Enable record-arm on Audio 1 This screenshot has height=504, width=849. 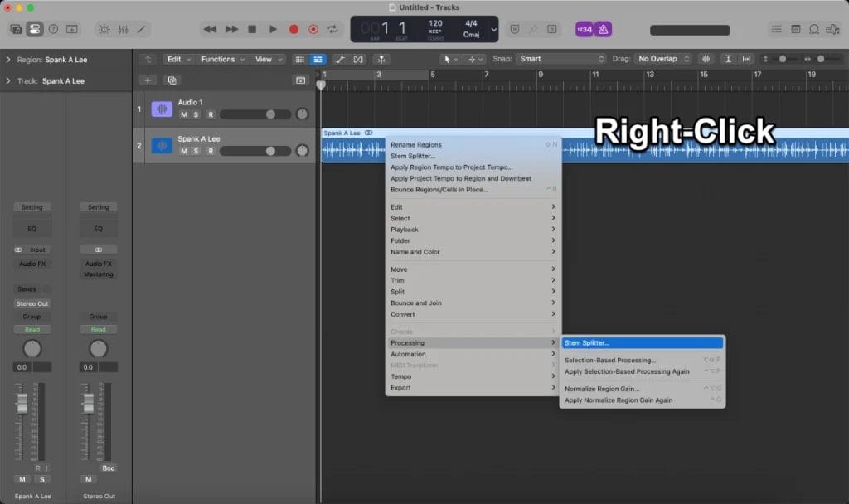(x=211, y=114)
